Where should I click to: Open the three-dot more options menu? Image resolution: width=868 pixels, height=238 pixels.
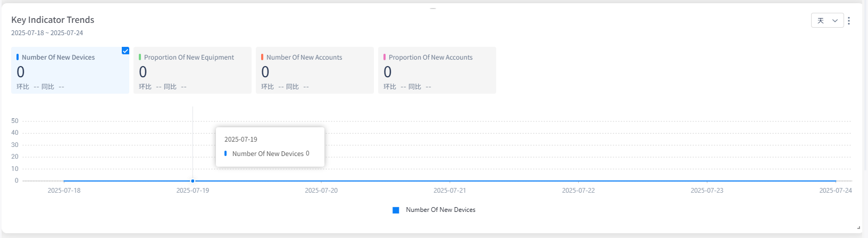[849, 21]
